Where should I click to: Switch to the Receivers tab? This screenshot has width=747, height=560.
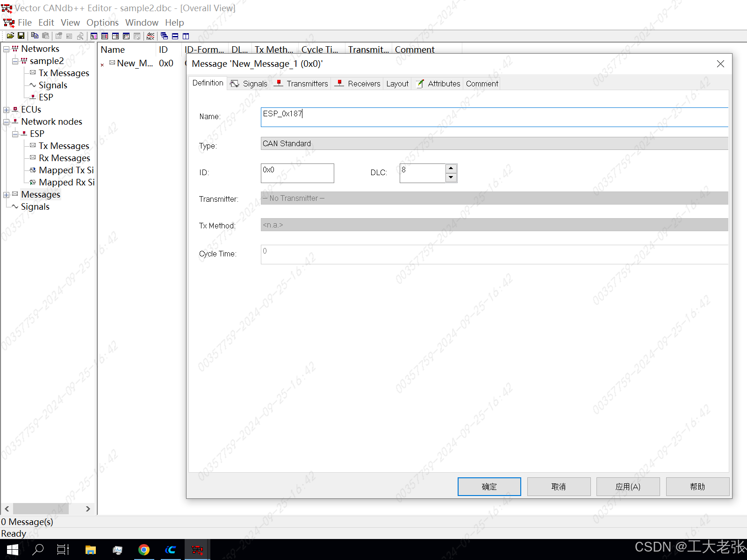coord(358,84)
